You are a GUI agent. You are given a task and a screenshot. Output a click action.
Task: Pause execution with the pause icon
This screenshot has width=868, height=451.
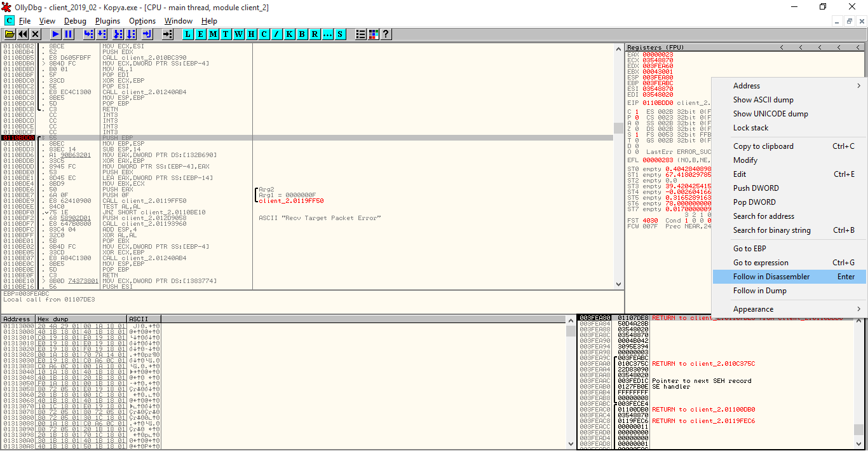[x=68, y=34]
